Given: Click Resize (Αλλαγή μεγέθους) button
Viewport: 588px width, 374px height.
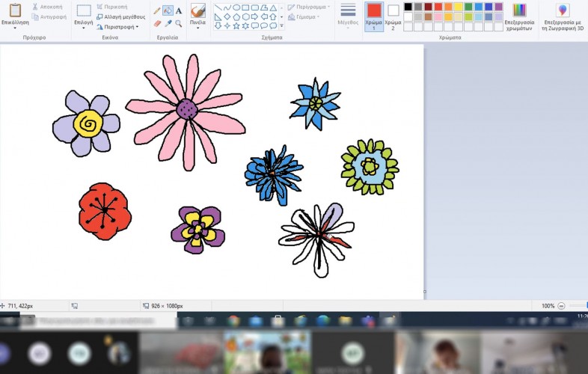Looking at the screenshot, I should [x=120, y=16].
